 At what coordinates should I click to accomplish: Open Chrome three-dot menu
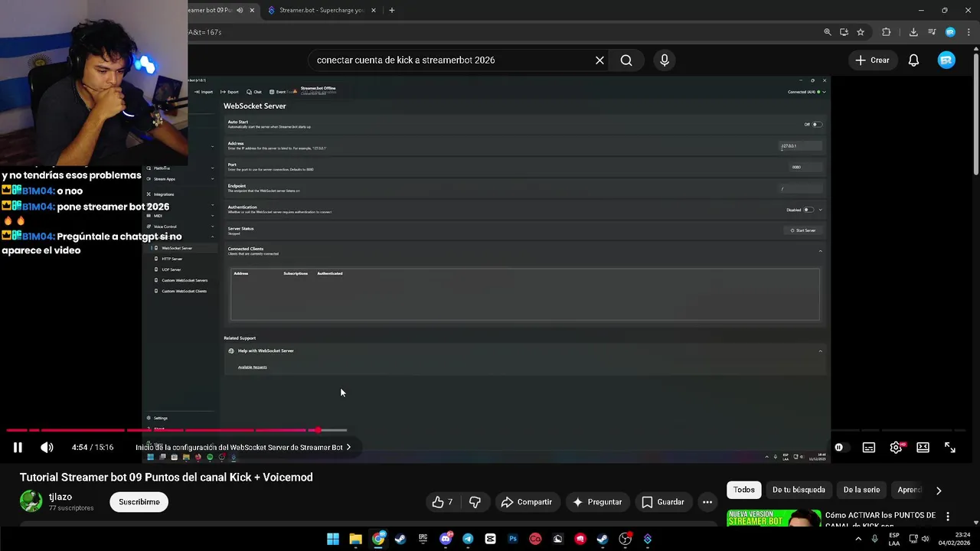pos(969,32)
